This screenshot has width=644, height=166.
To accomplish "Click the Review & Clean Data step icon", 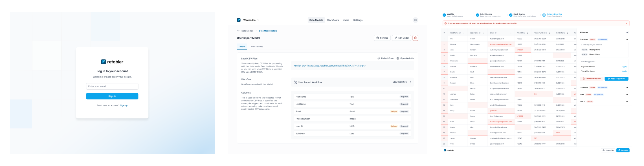I will coord(544,15).
